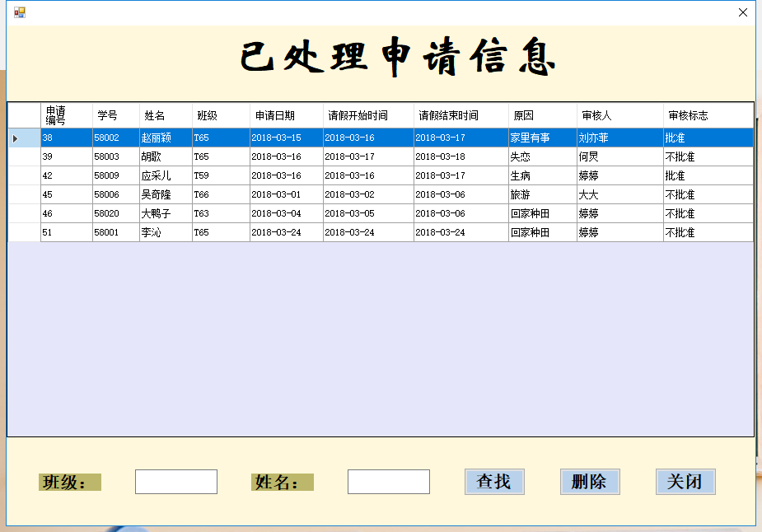The image size is (762, 532).
Task: Sort by the 申请日期 column header
Action: coord(286,115)
